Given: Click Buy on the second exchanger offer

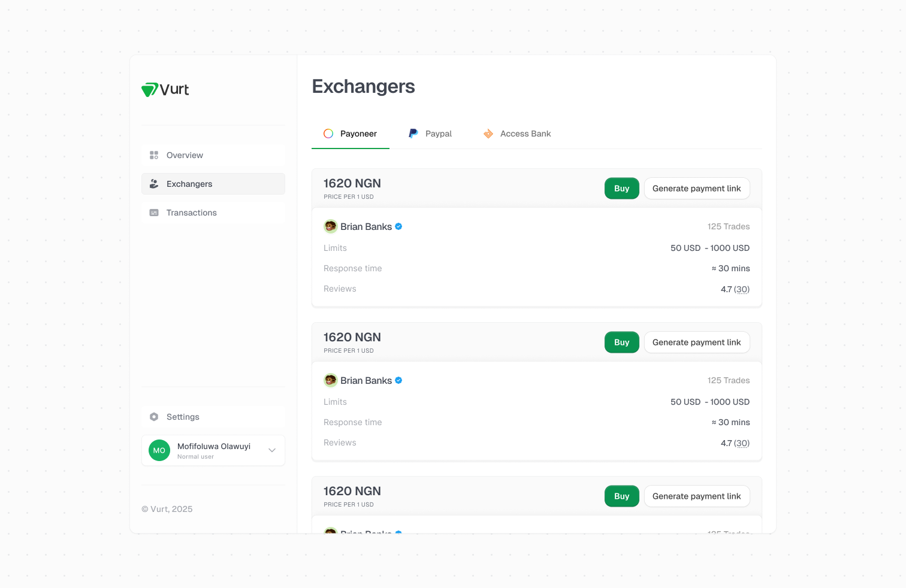Looking at the screenshot, I should pyautogui.click(x=622, y=343).
